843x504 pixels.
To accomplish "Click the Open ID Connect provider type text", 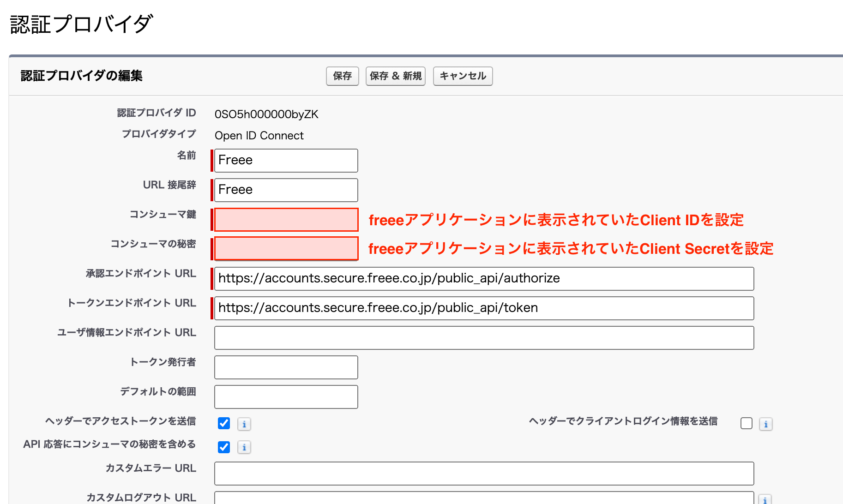I will point(259,136).
